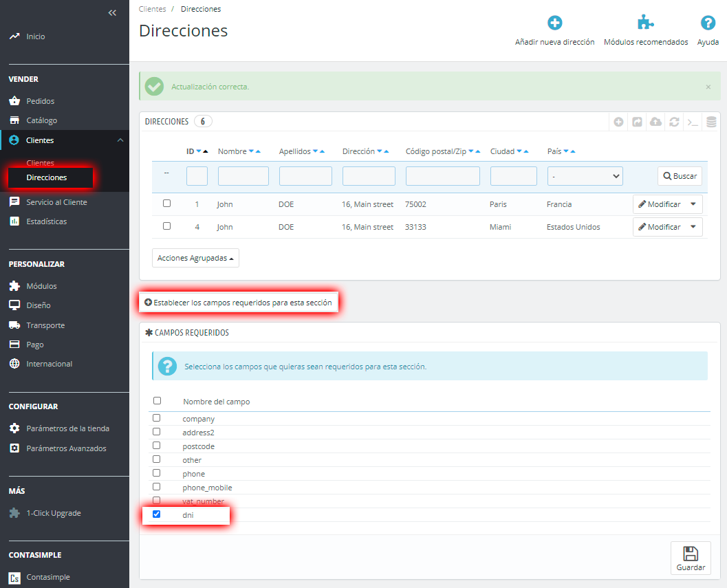Open 1-Click Upgrade module
Screen dimensions: 727x588
pos(54,513)
